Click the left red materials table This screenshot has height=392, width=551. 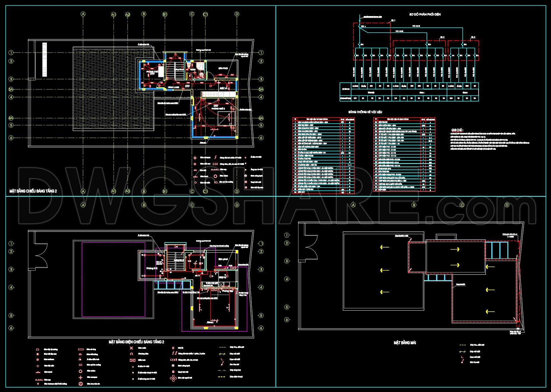(x=324, y=155)
